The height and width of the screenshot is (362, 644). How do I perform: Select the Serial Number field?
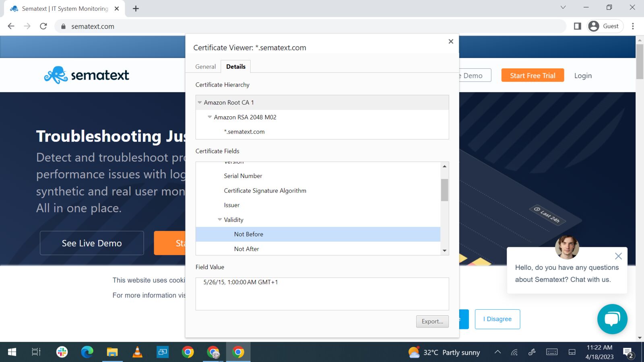(318, 176)
